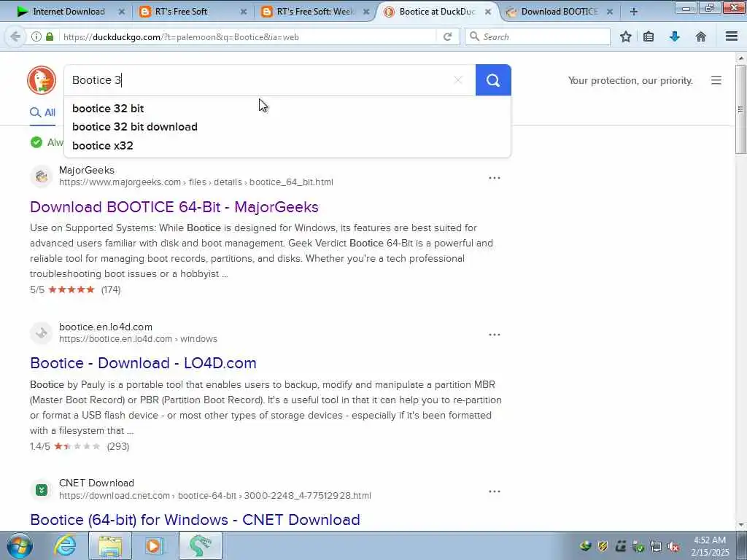Screen dimensions: 747x560
Task: Click the Pale Moon taskbar icon
Action: coord(200,545)
